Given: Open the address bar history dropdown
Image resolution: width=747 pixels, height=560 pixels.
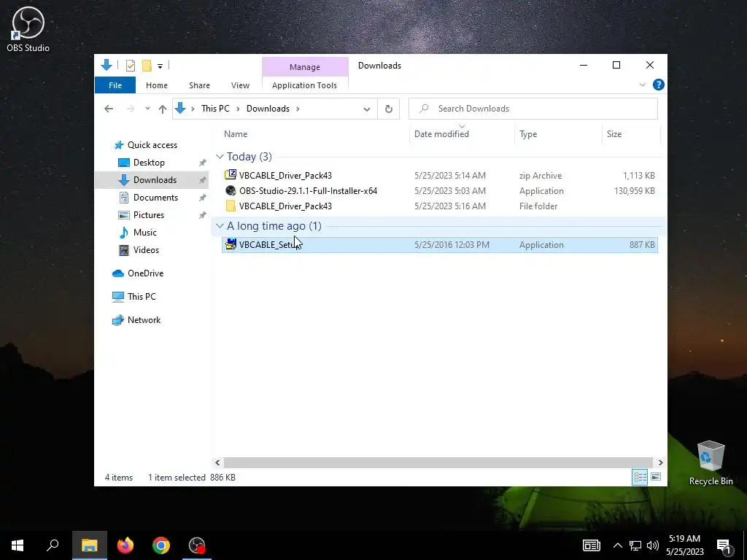Looking at the screenshot, I should (366, 109).
